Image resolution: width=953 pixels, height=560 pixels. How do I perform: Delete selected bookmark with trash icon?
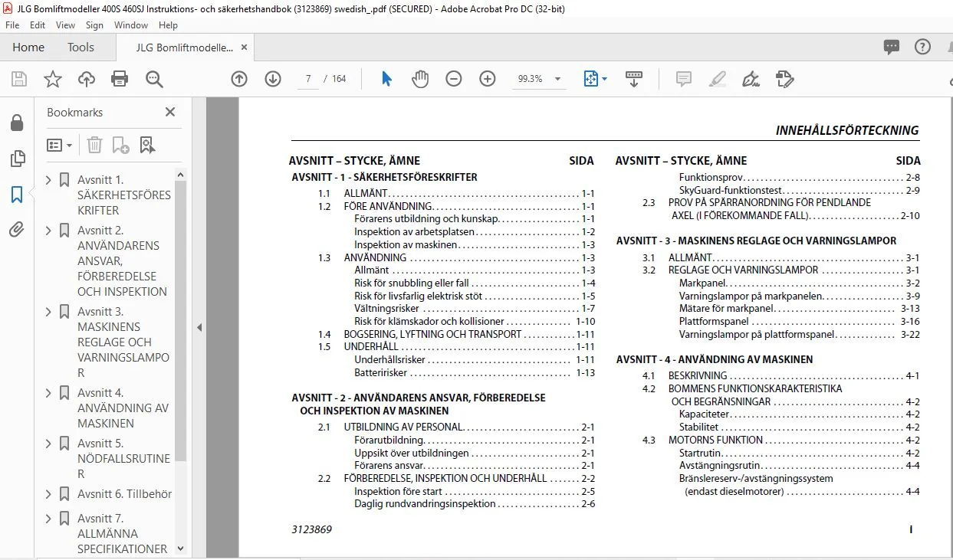point(94,145)
